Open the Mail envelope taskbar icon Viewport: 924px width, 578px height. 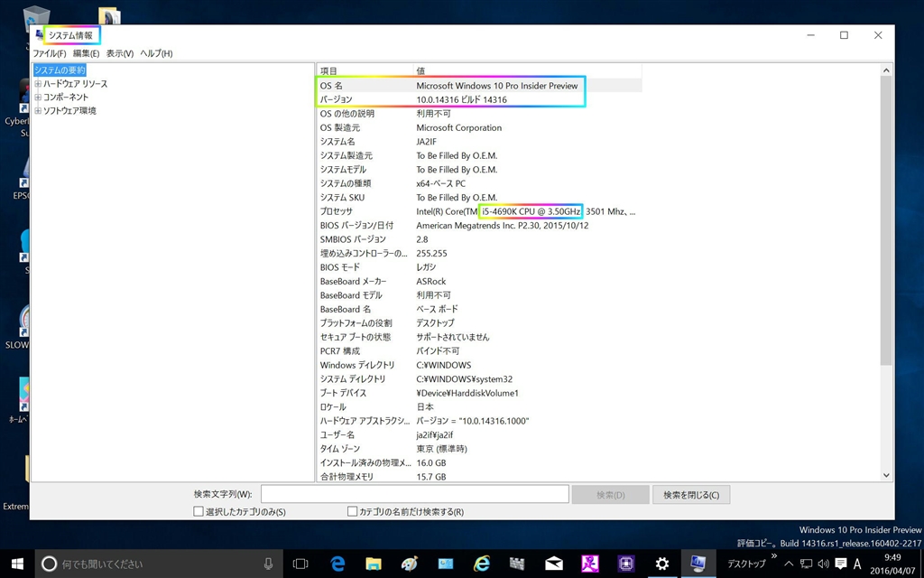(554, 564)
